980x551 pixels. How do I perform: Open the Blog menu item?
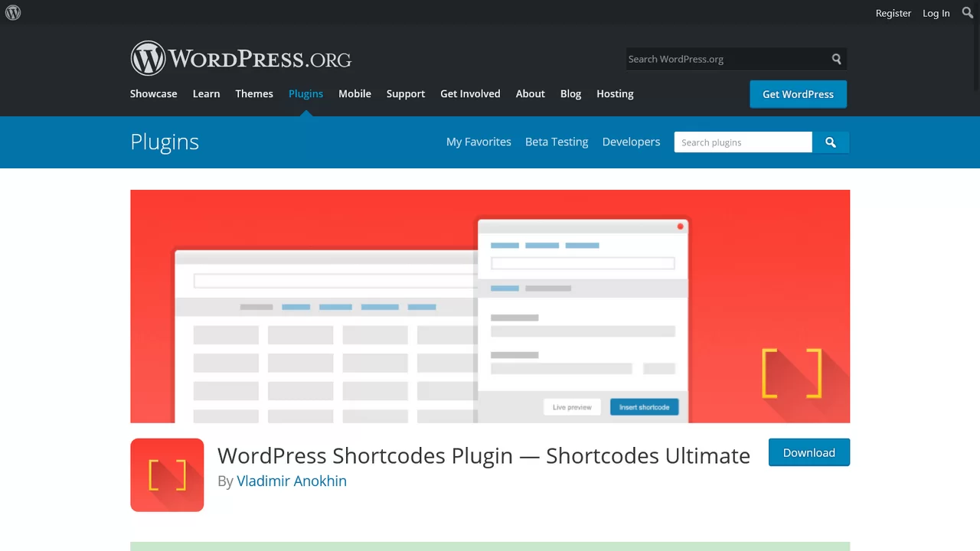click(570, 93)
